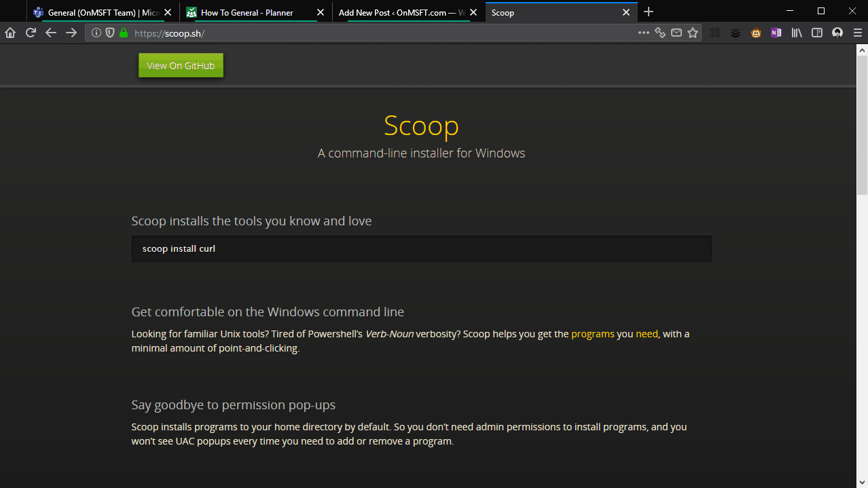The image size is (868, 488).
Task: Click the page vertical scrollbar thumb
Action: click(862, 126)
